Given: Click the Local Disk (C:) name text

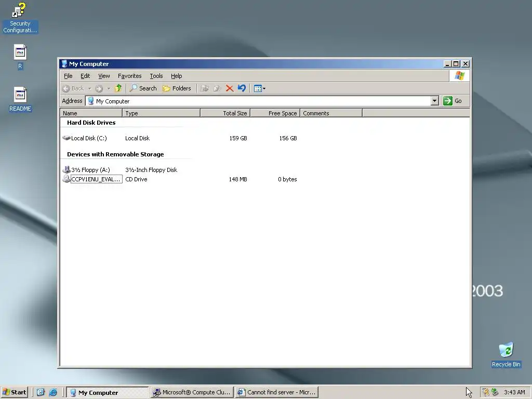Looking at the screenshot, I should [x=89, y=138].
